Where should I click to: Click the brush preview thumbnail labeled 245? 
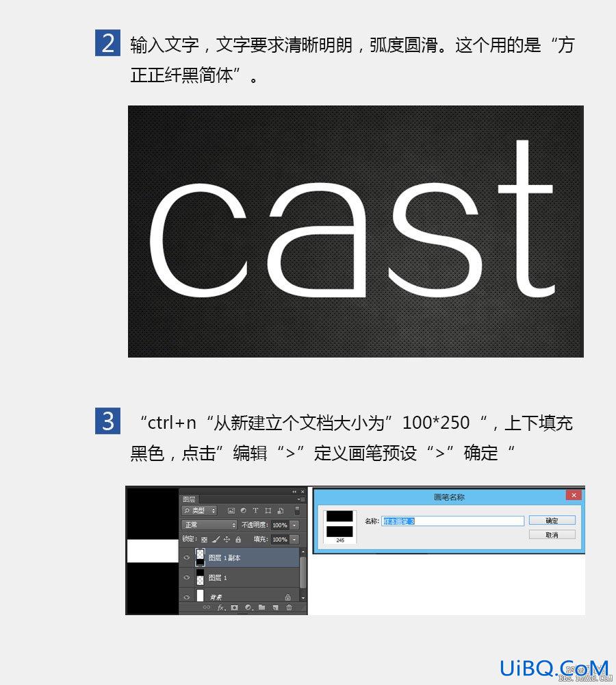click(x=339, y=527)
